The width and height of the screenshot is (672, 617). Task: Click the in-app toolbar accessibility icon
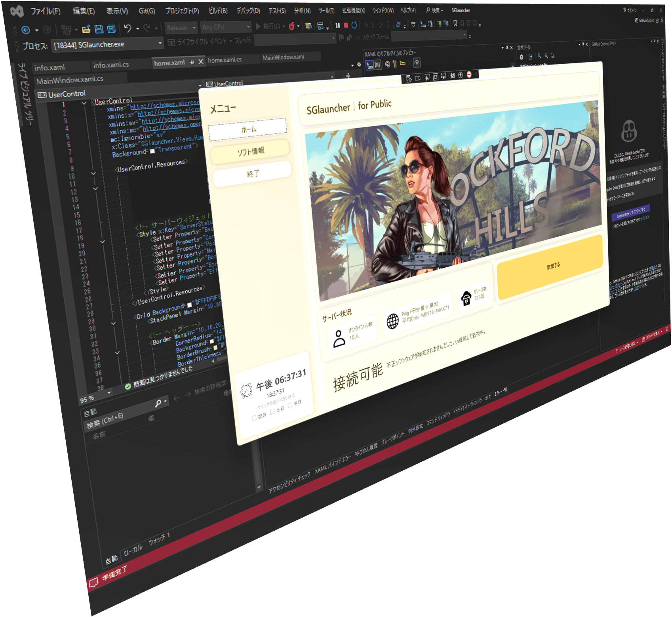[x=460, y=75]
